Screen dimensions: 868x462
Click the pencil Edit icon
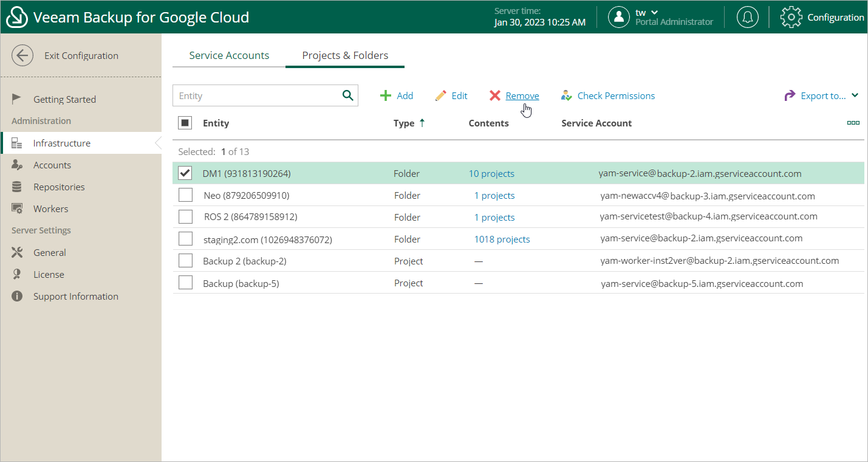pyautogui.click(x=441, y=96)
